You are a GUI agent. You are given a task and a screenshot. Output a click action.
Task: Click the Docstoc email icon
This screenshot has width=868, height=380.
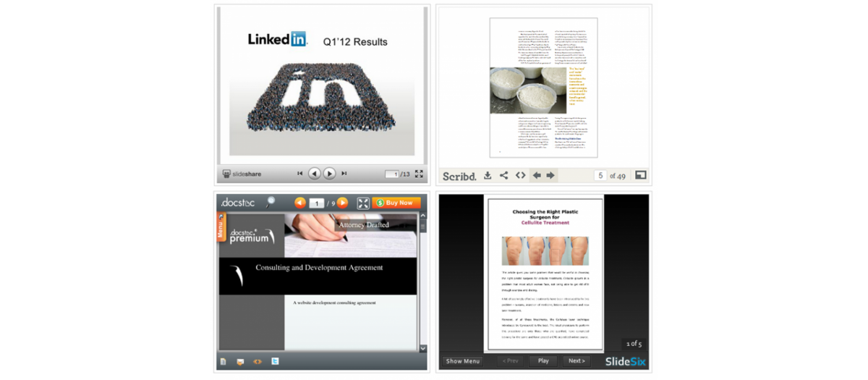click(240, 361)
